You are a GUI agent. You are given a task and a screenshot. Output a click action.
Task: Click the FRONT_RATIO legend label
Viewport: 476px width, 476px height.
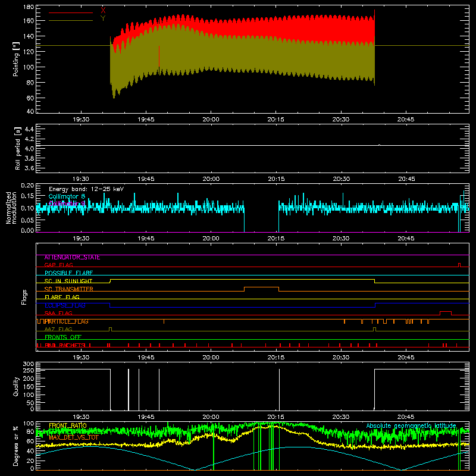click(x=68, y=425)
